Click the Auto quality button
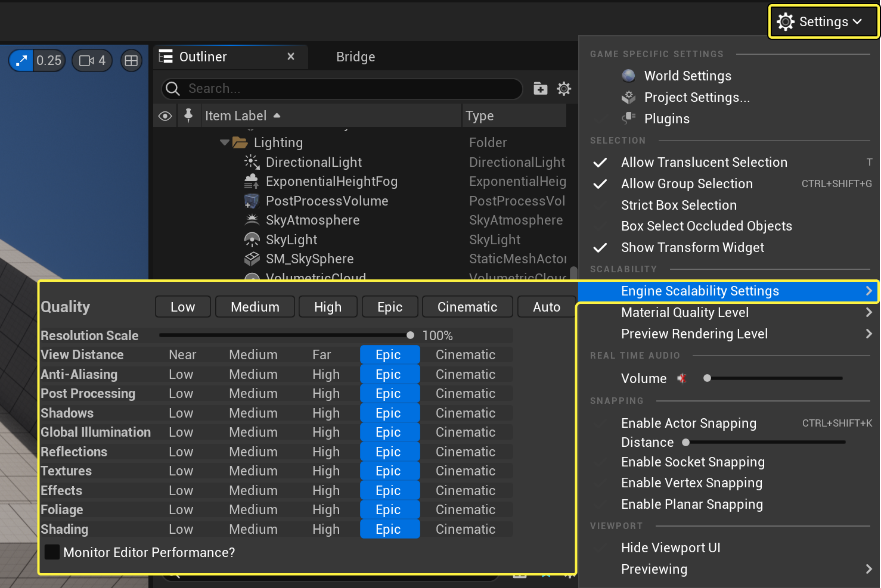The width and height of the screenshot is (881, 588). coord(546,307)
